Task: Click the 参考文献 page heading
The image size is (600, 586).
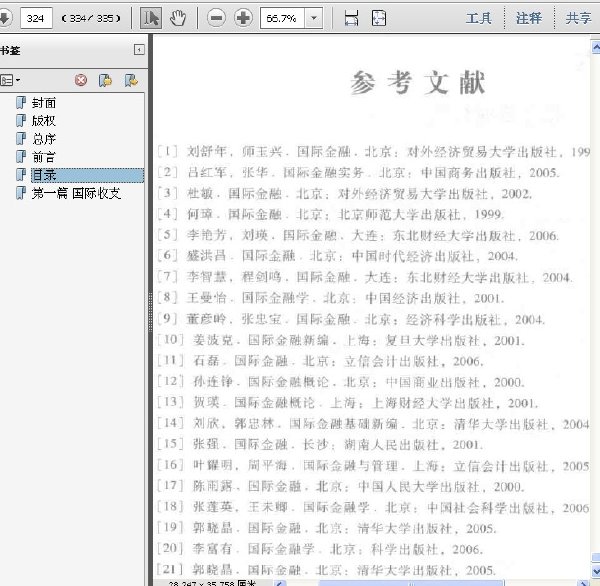Action: [417, 82]
